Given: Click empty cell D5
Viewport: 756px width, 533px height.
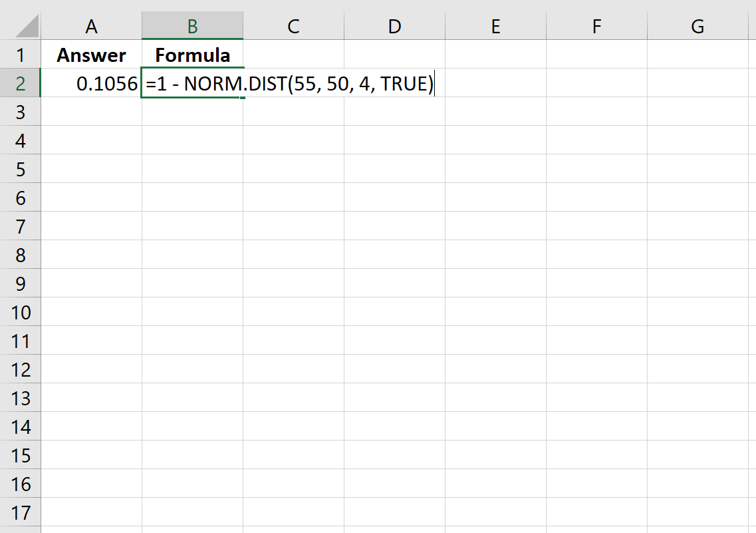Looking at the screenshot, I should 394,169.
